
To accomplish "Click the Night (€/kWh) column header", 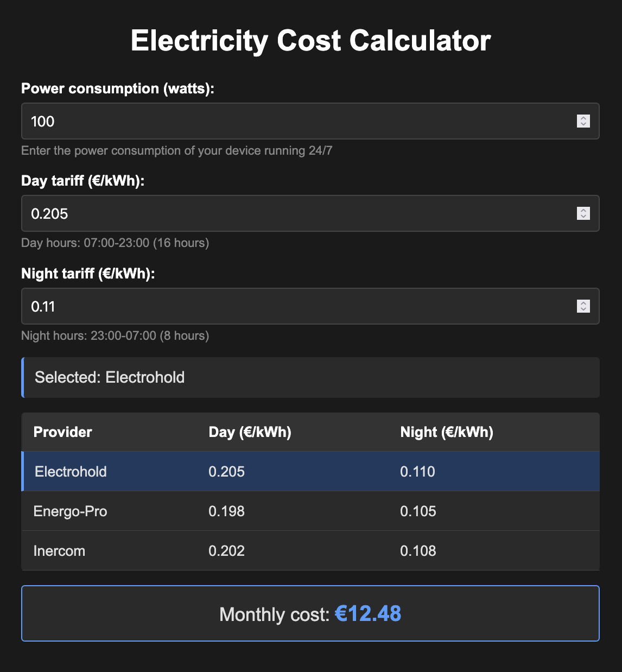I will pyautogui.click(x=447, y=432).
